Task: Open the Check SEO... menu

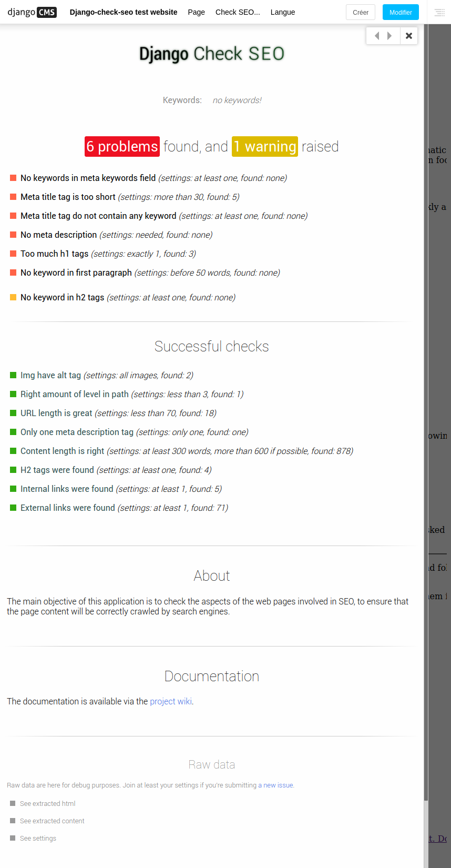Action: [237, 12]
